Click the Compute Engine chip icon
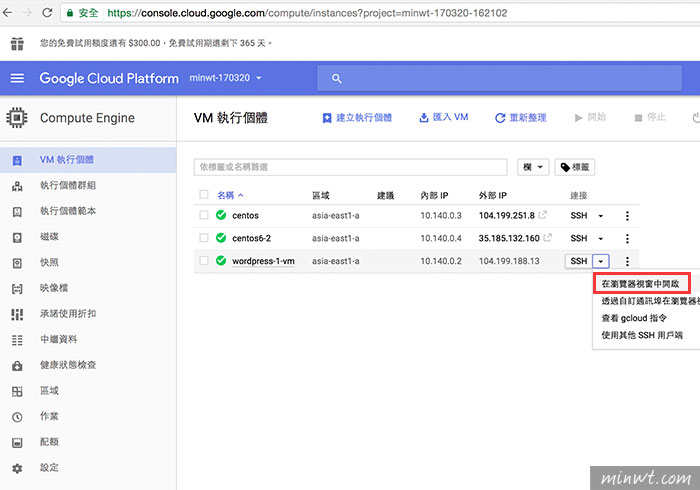This screenshot has width=700, height=490. pos(17,118)
